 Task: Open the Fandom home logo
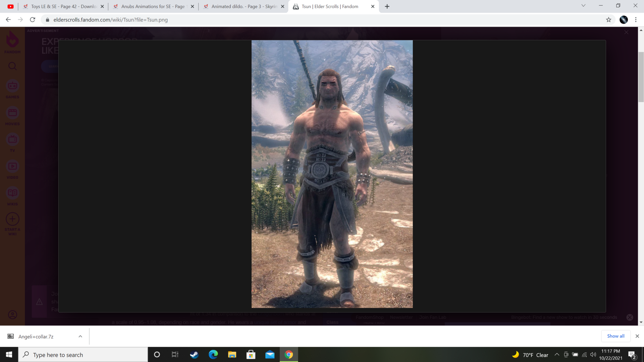tap(12, 42)
